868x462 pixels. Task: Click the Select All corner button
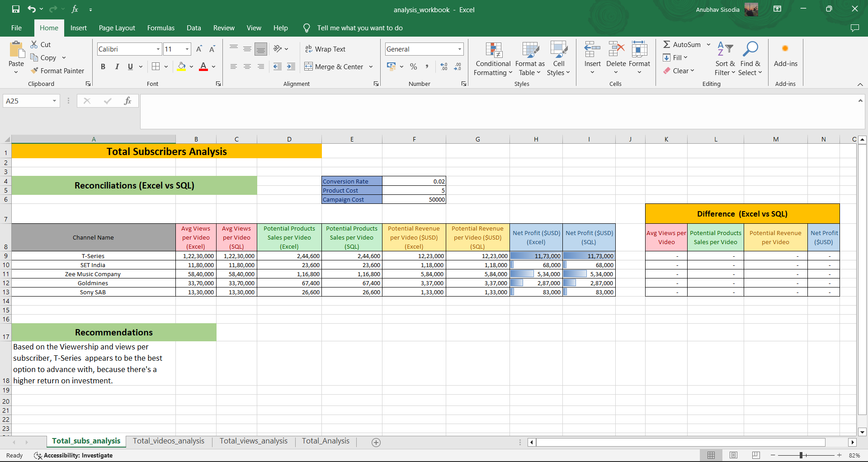[x=6, y=139]
